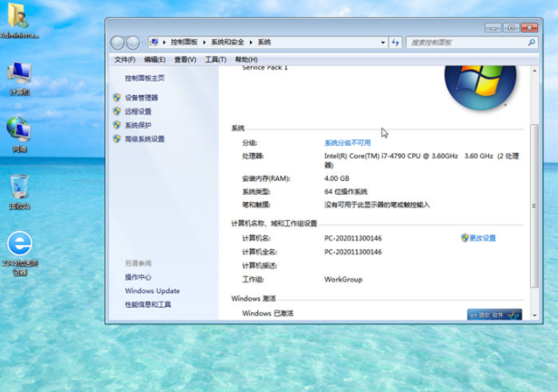Viewport: 558px width, 392px height.
Task: Launch the 2345 browser desktop icon
Action: tap(20, 253)
